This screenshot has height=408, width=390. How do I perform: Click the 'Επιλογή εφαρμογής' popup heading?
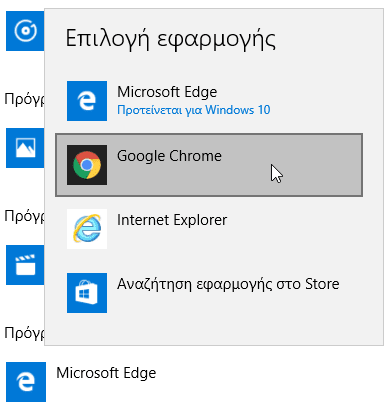[x=170, y=39]
